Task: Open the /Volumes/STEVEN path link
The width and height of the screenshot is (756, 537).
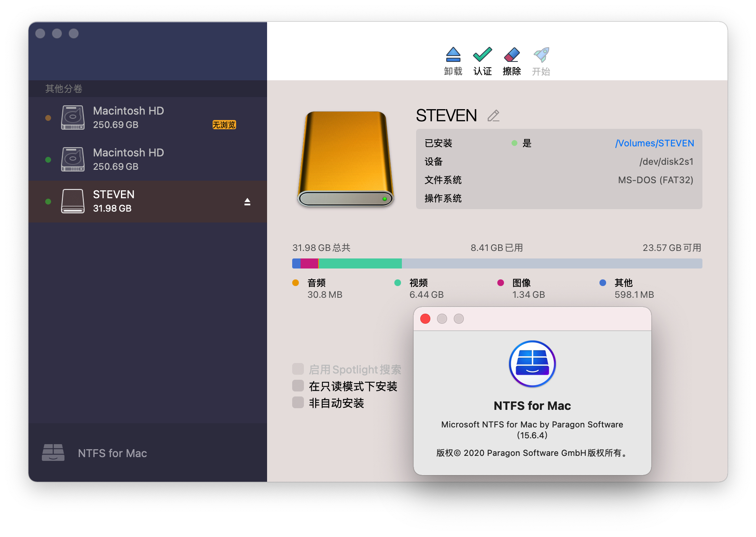Action: 654,143
